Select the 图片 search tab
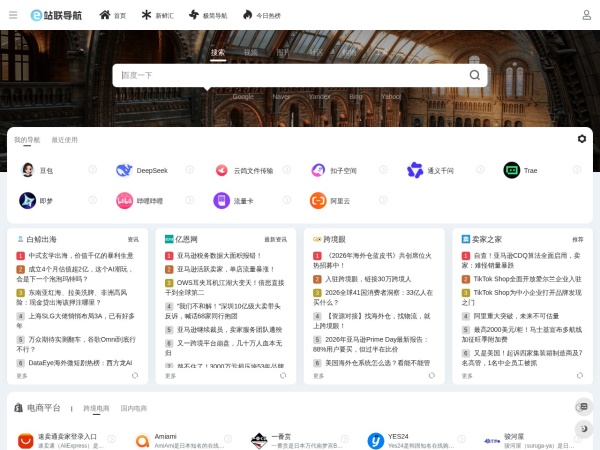 coord(283,52)
